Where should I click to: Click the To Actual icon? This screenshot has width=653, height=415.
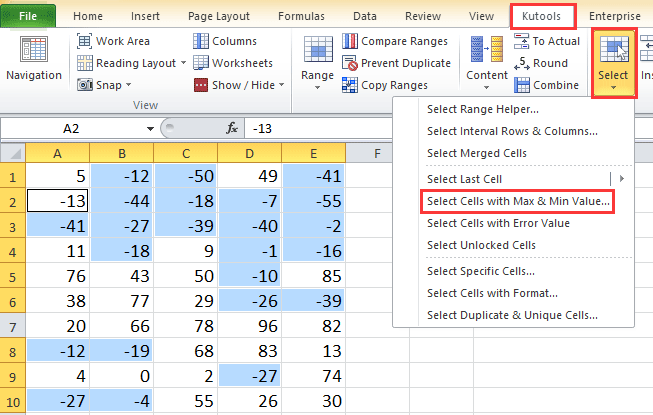click(521, 41)
